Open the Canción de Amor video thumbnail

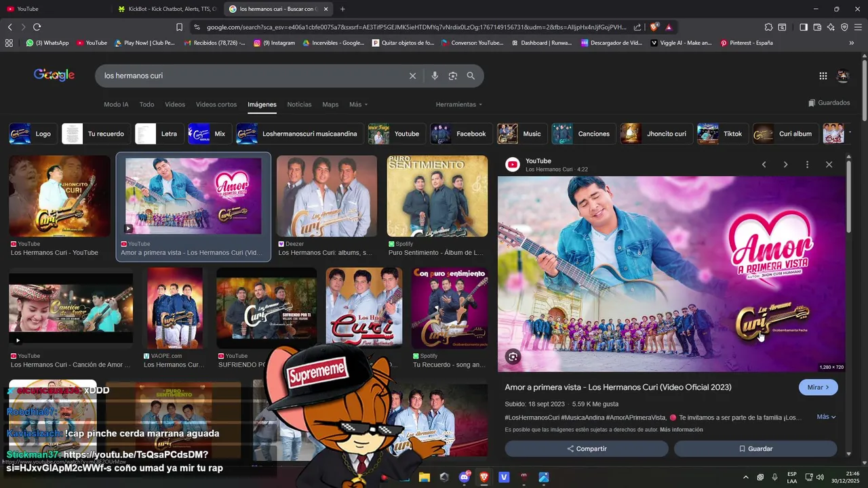[x=71, y=308]
